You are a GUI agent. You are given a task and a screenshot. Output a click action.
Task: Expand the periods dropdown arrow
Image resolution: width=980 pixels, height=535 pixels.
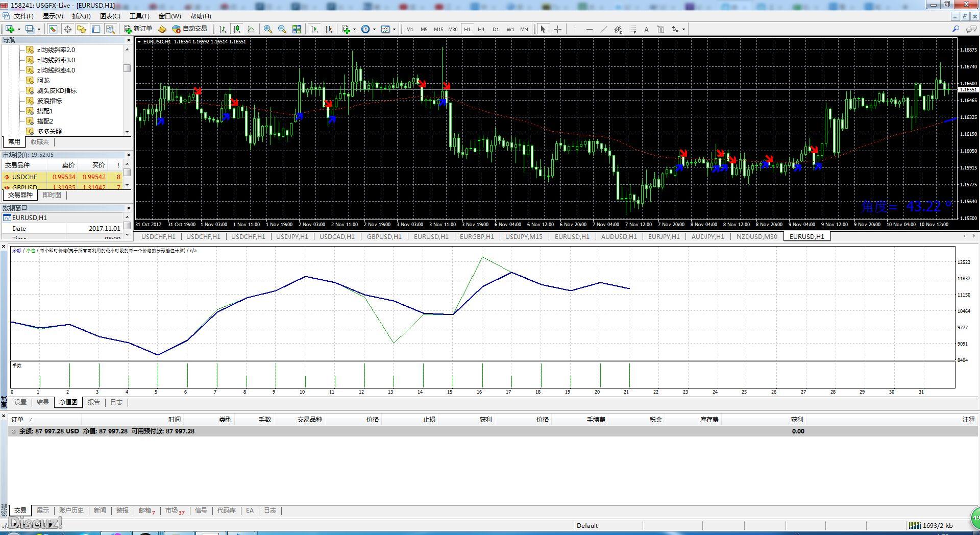tap(374, 29)
